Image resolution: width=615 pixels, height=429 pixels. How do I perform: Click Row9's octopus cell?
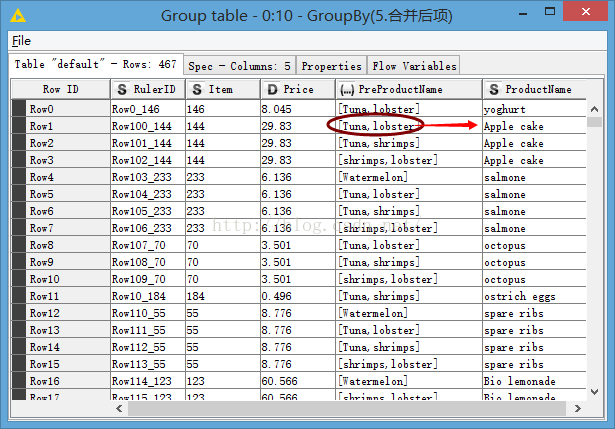pos(535,262)
